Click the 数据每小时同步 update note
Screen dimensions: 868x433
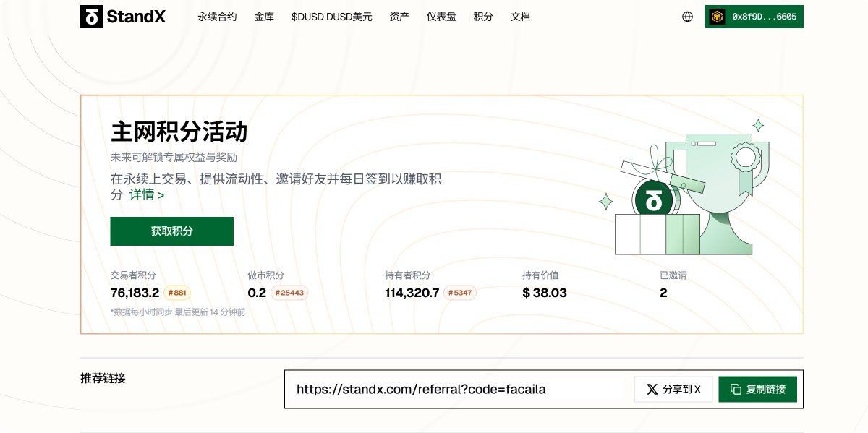(x=178, y=312)
